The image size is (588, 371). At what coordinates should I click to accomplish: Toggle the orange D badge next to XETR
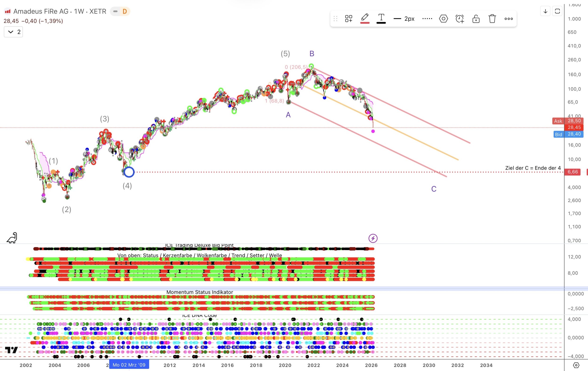tap(125, 11)
